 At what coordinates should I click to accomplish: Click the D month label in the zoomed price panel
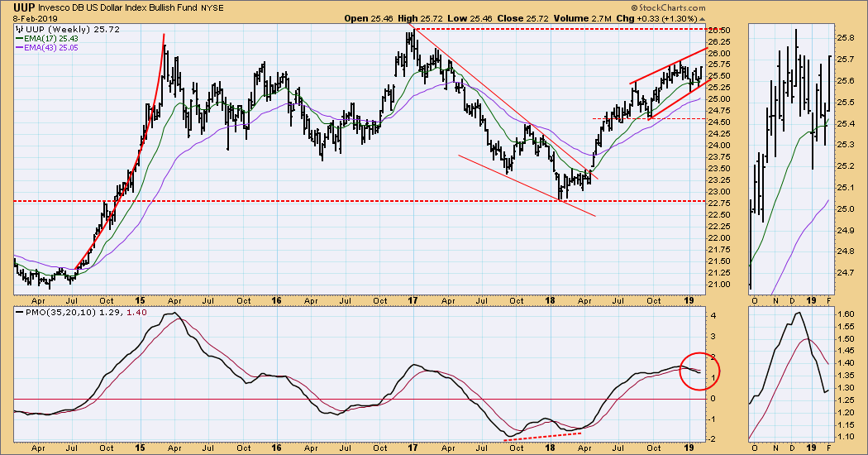(x=794, y=300)
